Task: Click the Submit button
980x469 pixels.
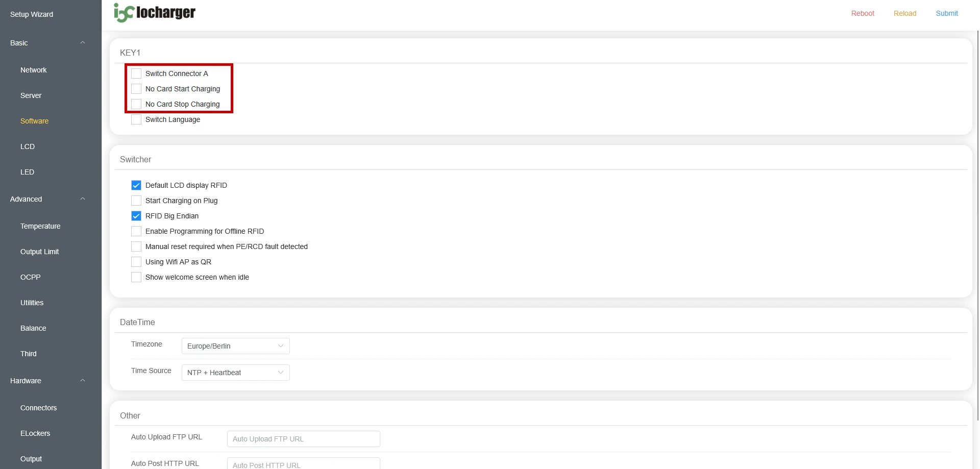Action: [x=946, y=13]
